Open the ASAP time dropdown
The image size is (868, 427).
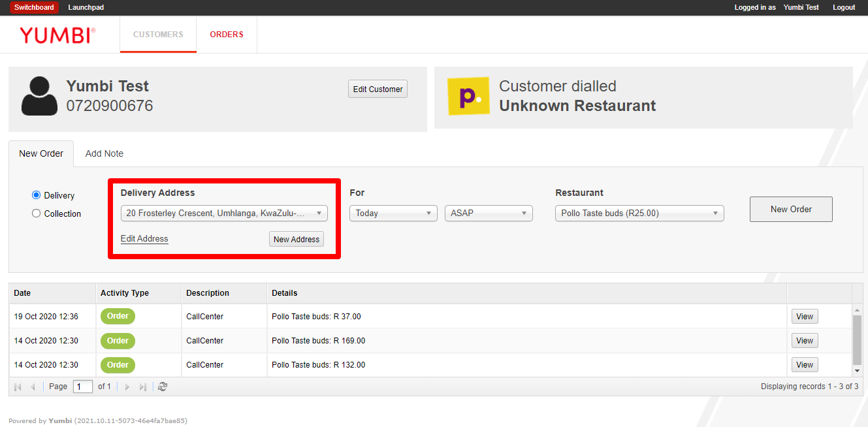pos(489,213)
